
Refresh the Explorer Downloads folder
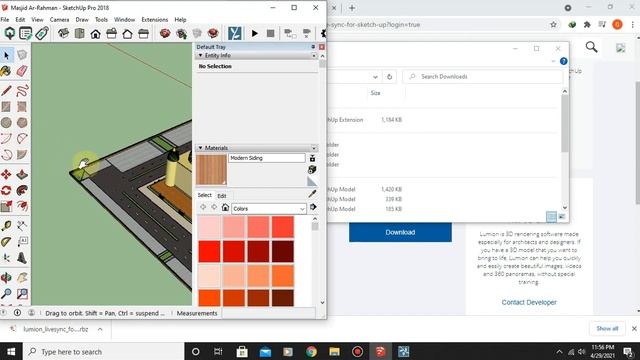389,77
